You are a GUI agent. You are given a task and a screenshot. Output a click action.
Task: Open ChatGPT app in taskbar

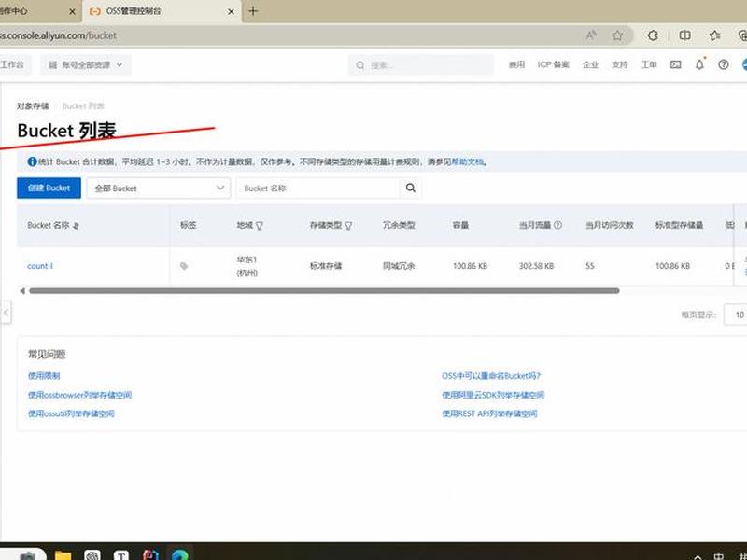click(x=92, y=555)
